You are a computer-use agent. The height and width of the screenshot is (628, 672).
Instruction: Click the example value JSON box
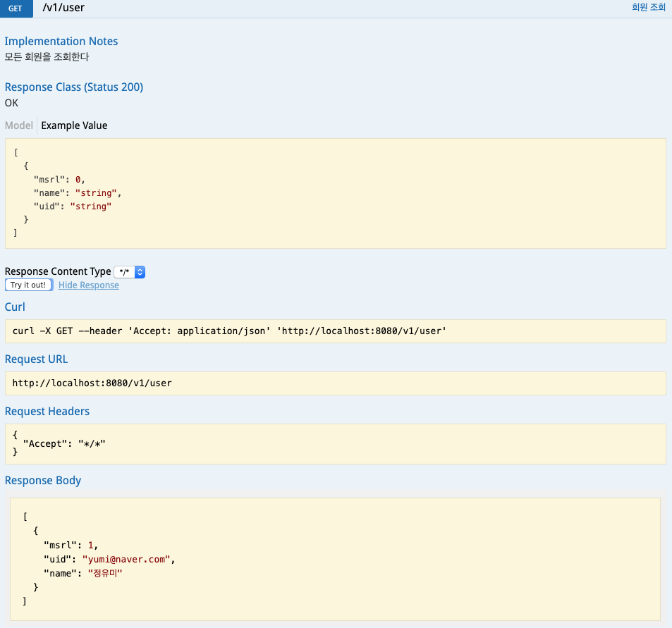pos(335,193)
